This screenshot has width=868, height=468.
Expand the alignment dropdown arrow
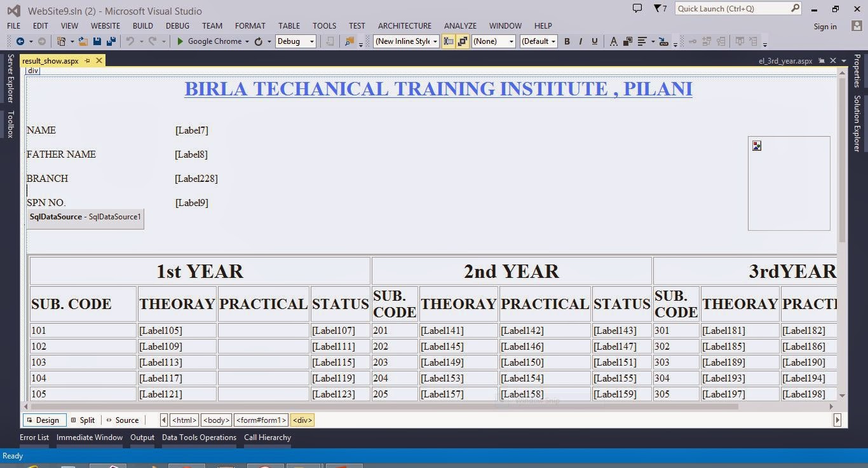(653, 41)
